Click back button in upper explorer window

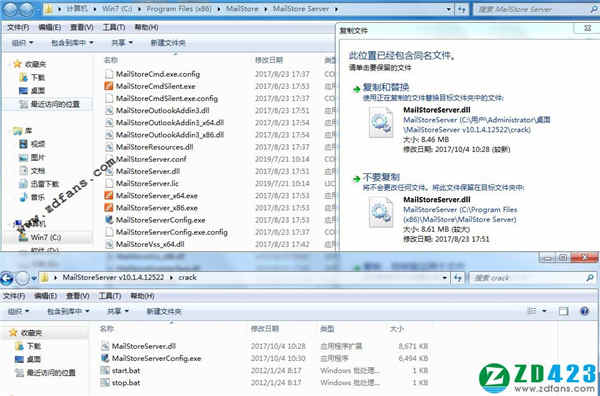(10, 10)
